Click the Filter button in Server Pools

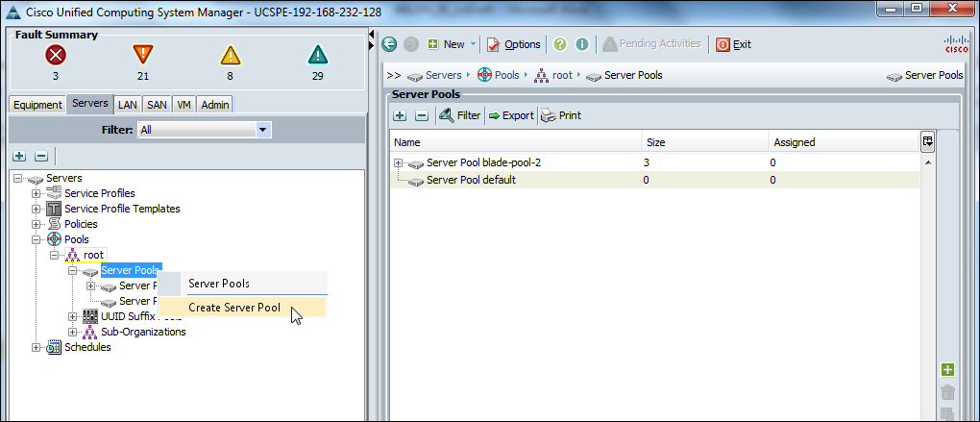pyautogui.click(x=460, y=115)
